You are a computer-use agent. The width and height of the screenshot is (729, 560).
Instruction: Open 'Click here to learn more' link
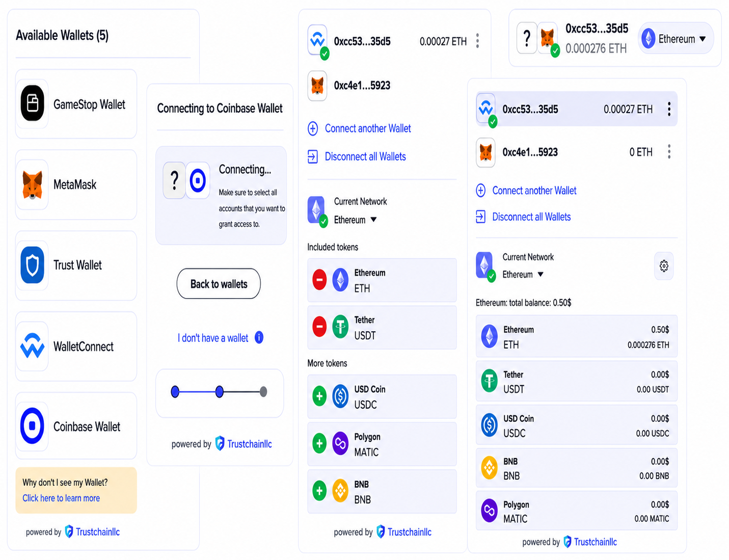[61, 498]
